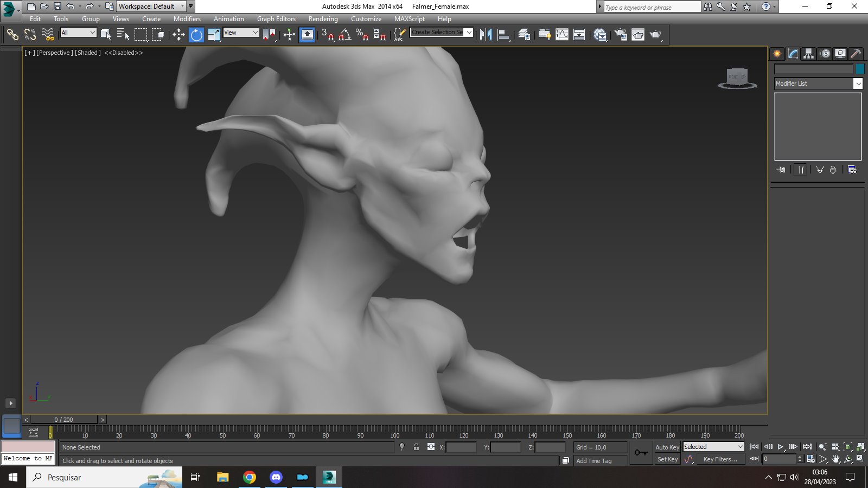The height and width of the screenshot is (488, 868).
Task: Toggle the 3D Snaps button
Action: pos(328,35)
